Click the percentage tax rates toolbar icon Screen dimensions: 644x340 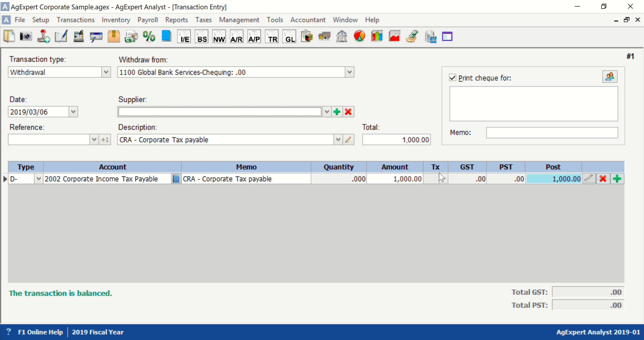tap(149, 36)
